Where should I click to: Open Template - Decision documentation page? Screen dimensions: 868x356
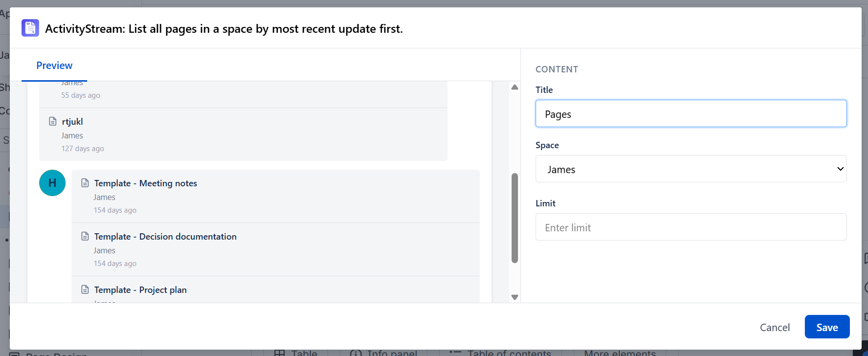(165, 236)
